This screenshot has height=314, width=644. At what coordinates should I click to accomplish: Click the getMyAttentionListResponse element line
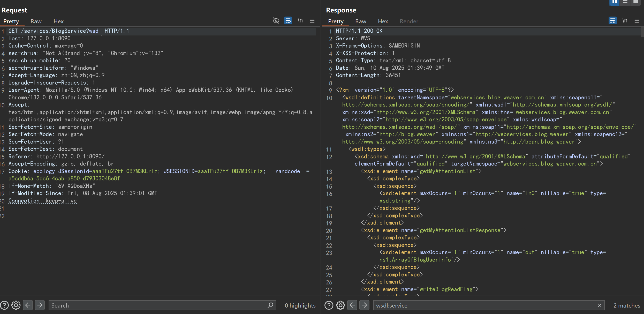(434, 230)
